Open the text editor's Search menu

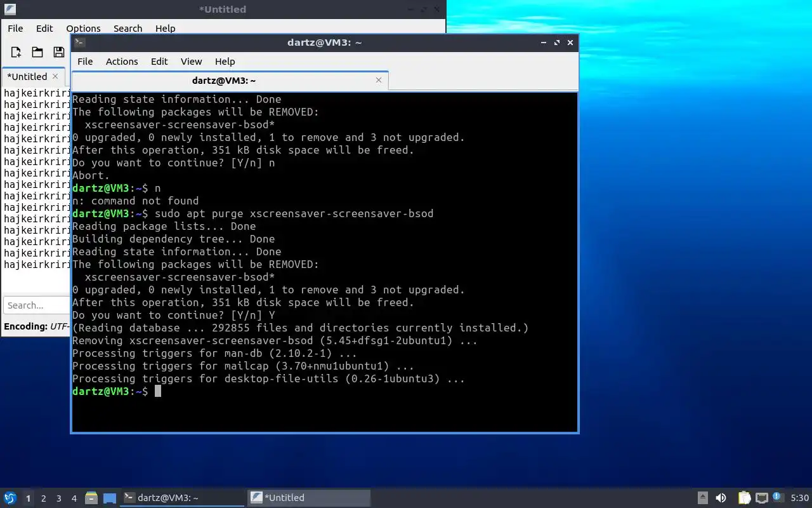(x=128, y=29)
